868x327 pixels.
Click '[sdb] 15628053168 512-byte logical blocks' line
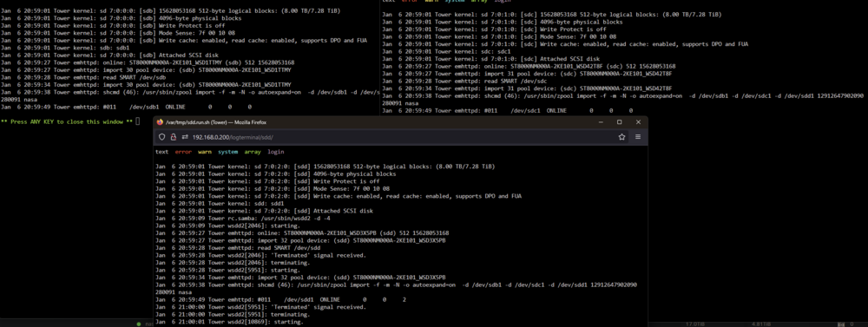pos(170,11)
